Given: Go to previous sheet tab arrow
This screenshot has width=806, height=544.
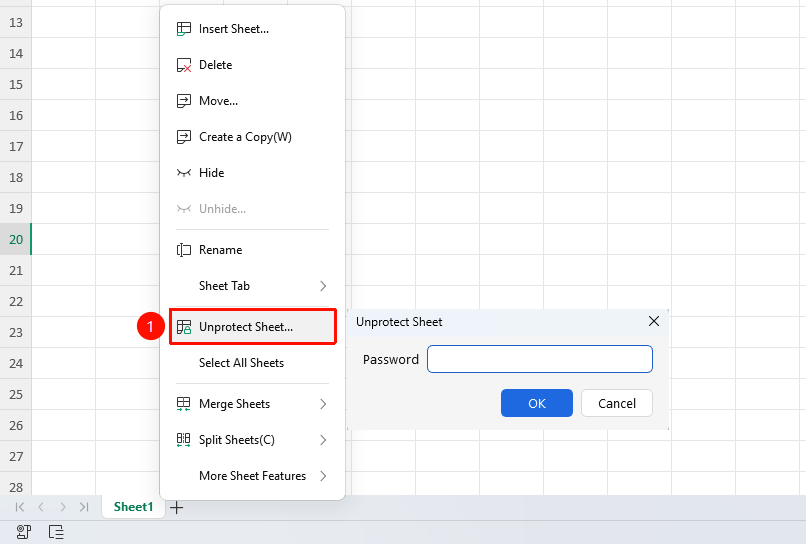Looking at the screenshot, I should [x=41, y=507].
